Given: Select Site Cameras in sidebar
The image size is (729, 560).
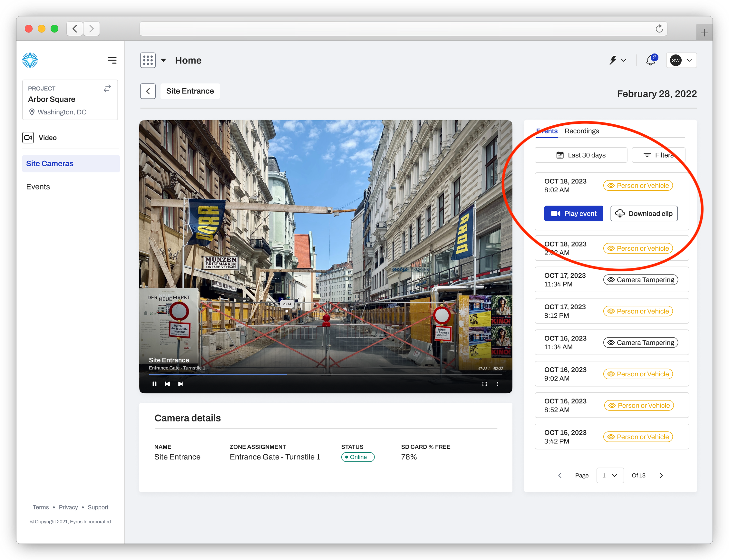Looking at the screenshot, I should (x=71, y=163).
